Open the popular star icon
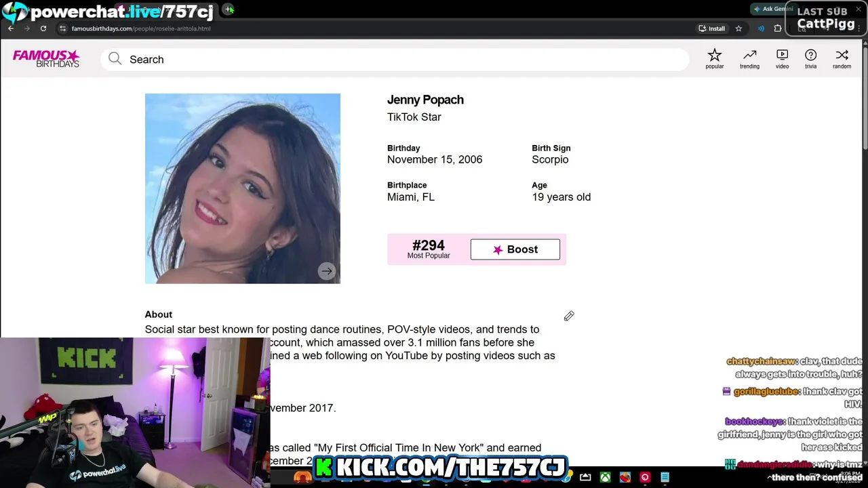Image resolution: width=868 pixels, height=488 pixels. point(714,59)
